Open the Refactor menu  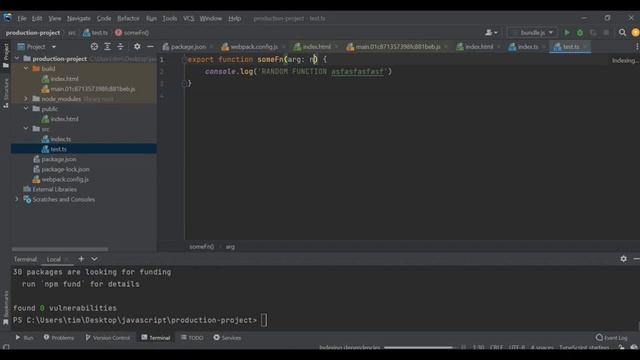pos(128,18)
